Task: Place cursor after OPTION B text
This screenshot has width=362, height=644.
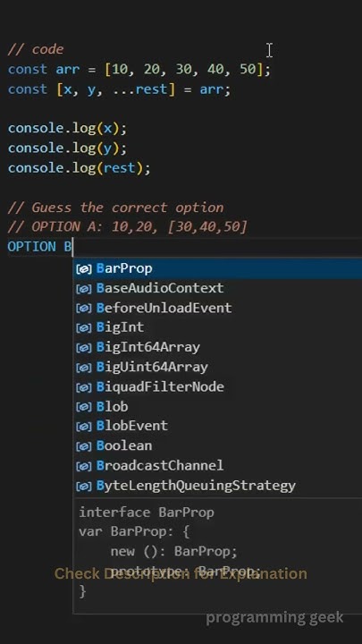Action: (x=72, y=247)
